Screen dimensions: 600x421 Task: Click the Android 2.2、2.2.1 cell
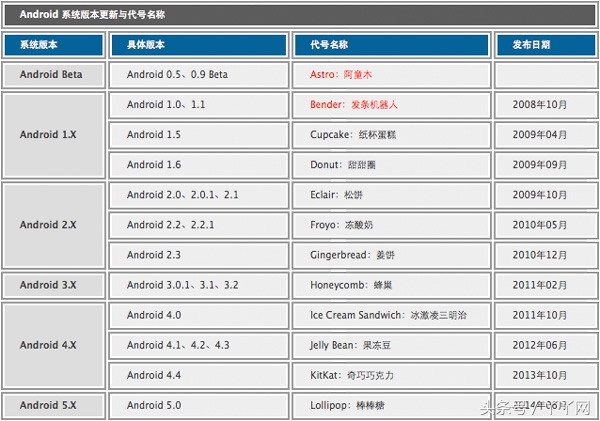tap(199, 225)
